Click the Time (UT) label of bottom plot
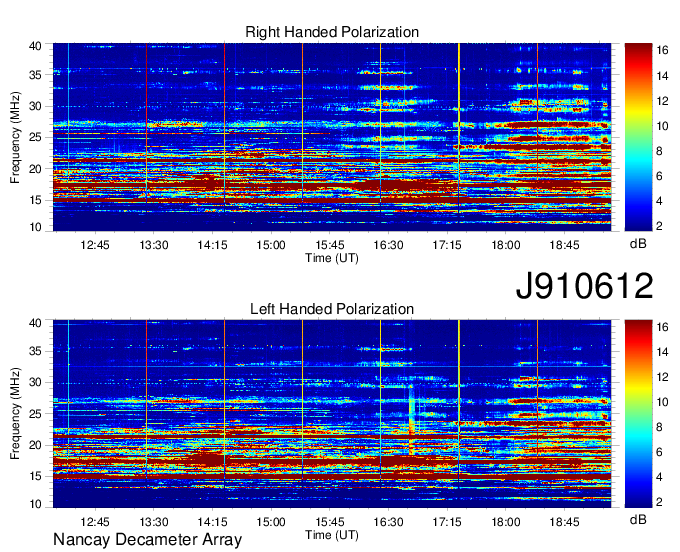Image resolution: width=680 pixels, height=552 pixels. [x=332, y=535]
